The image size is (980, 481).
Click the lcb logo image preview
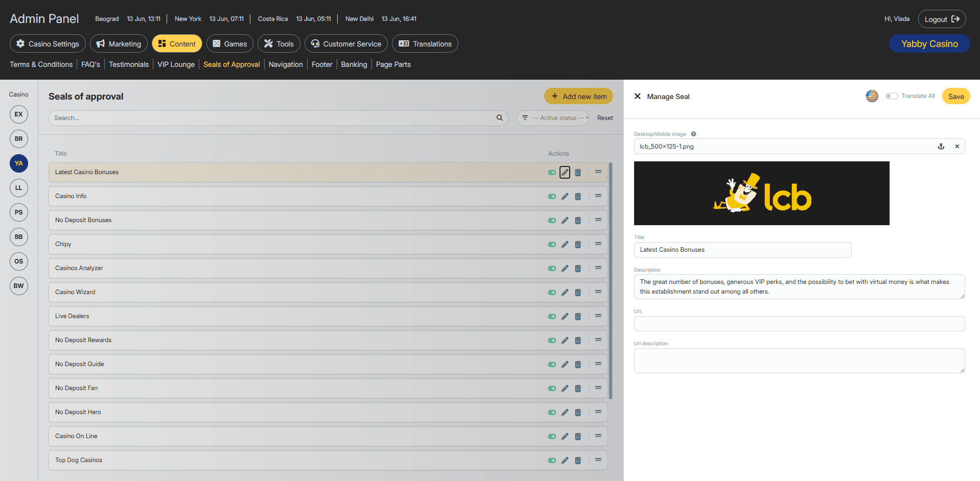pyautogui.click(x=762, y=194)
